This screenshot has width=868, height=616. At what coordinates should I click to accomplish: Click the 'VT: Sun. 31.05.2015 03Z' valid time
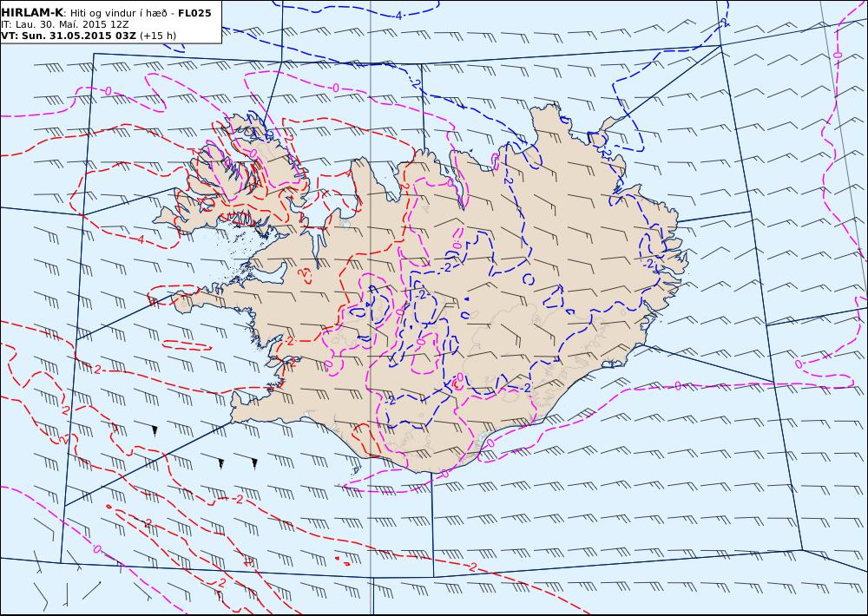pos(69,36)
